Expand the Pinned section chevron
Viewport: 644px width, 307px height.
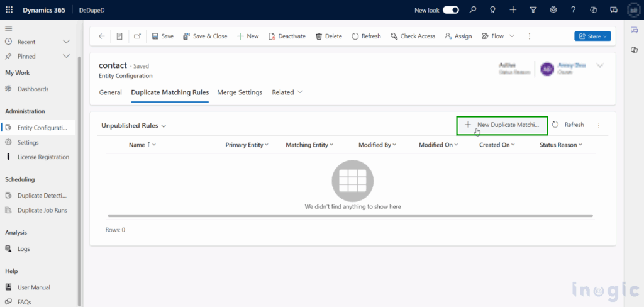(66, 56)
